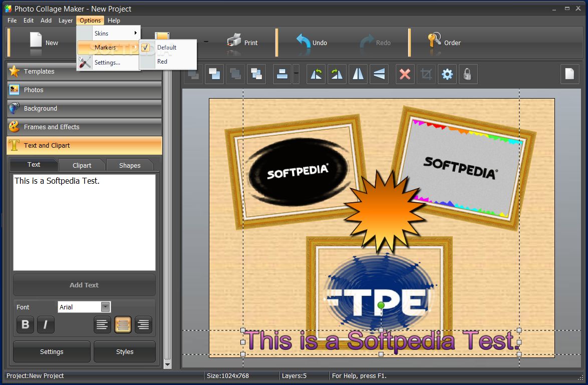
Task: Switch to the Text tab
Action: (34, 165)
